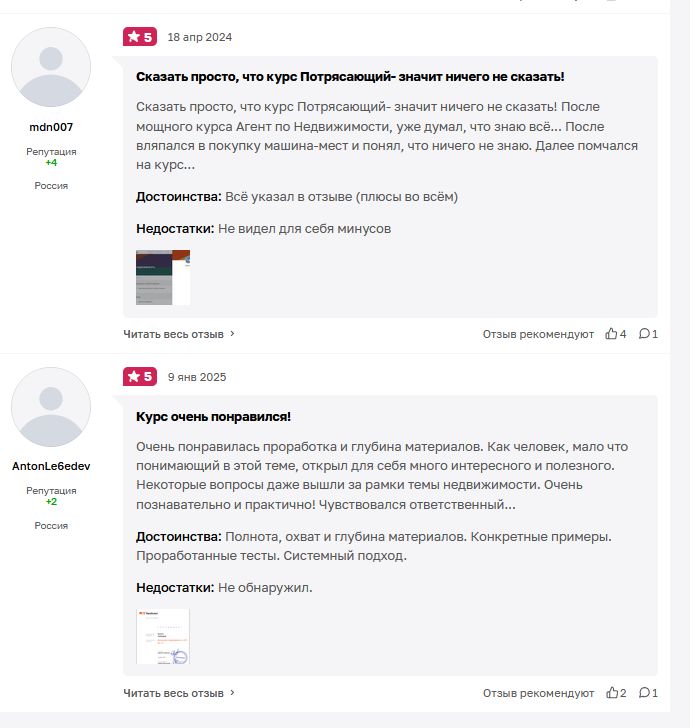Click mdn007's reputation score +4
The height and width of the screenshot is (728, 690).
click(51, 162)
